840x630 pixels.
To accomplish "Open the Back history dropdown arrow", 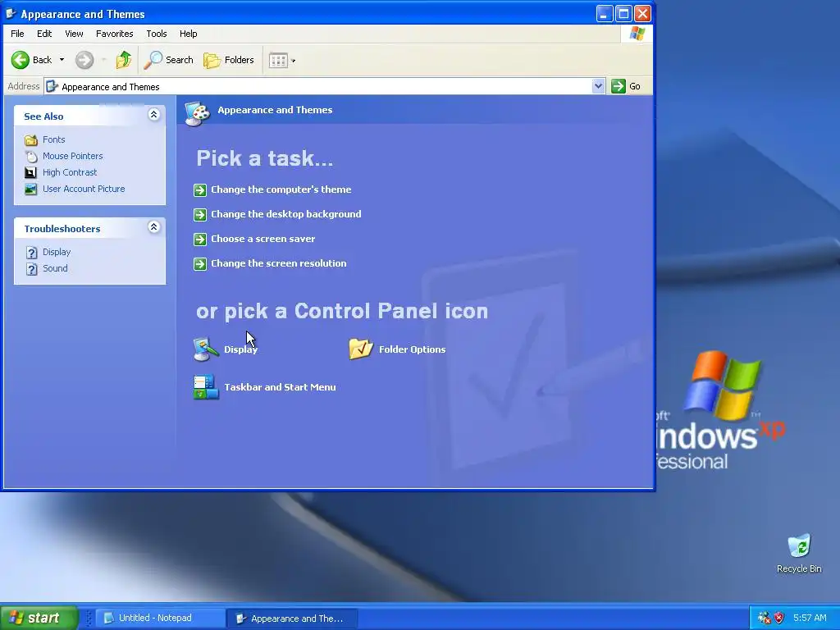I will 62,60.
